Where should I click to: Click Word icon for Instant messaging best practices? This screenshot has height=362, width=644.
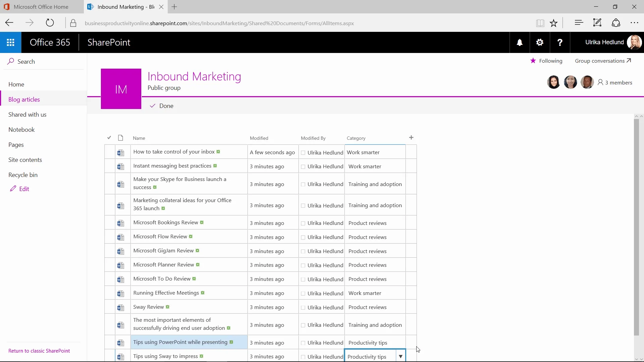pos(121,167)
